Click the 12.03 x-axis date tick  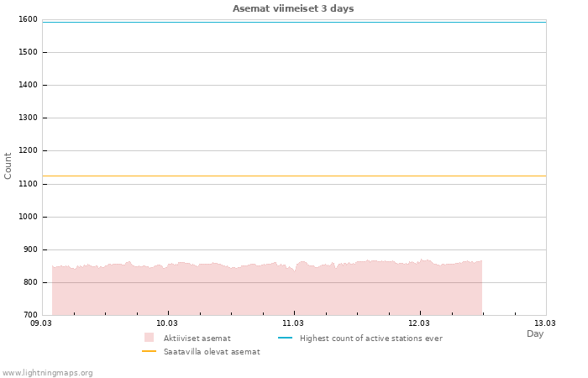click(419, 323)
